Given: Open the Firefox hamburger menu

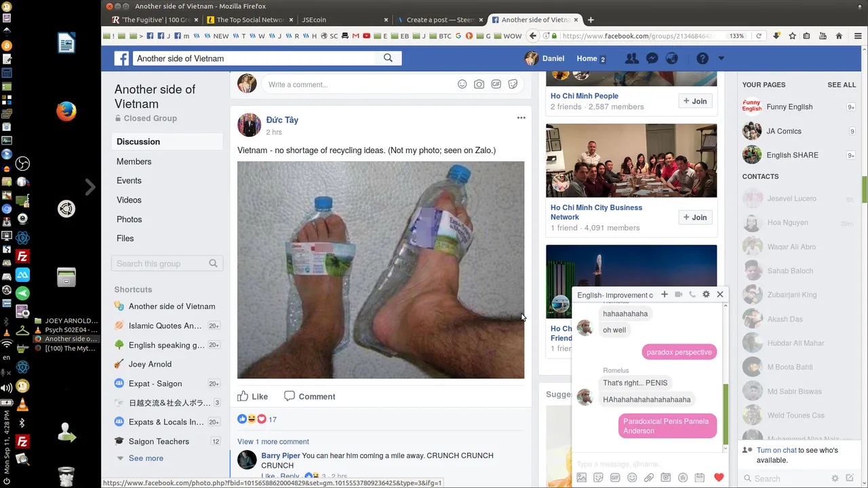Looking at the screenshot, I should [858, 36].
